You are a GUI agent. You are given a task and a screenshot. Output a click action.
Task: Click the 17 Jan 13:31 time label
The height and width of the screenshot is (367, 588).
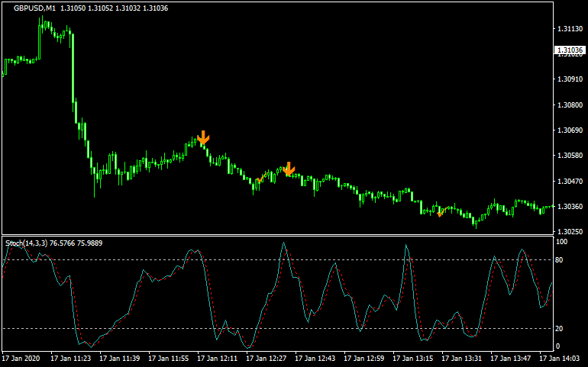click(462, 359)
